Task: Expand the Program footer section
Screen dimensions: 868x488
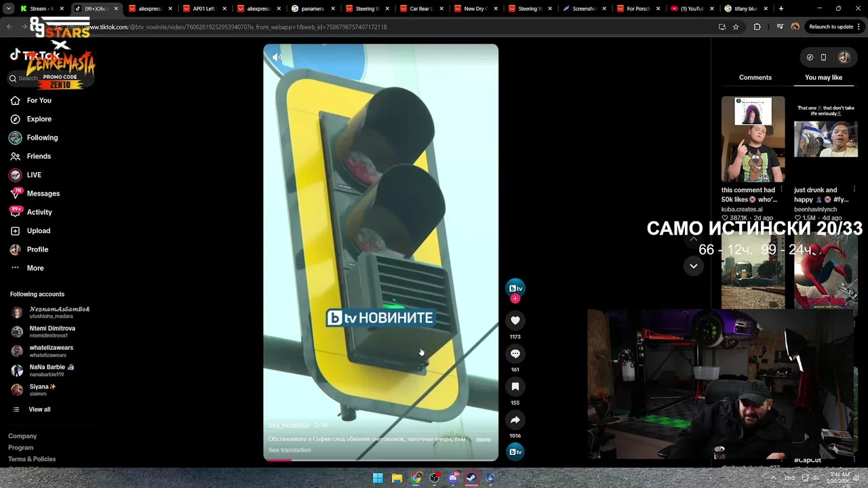Action: pyautogui.click(x=20, y=448)
